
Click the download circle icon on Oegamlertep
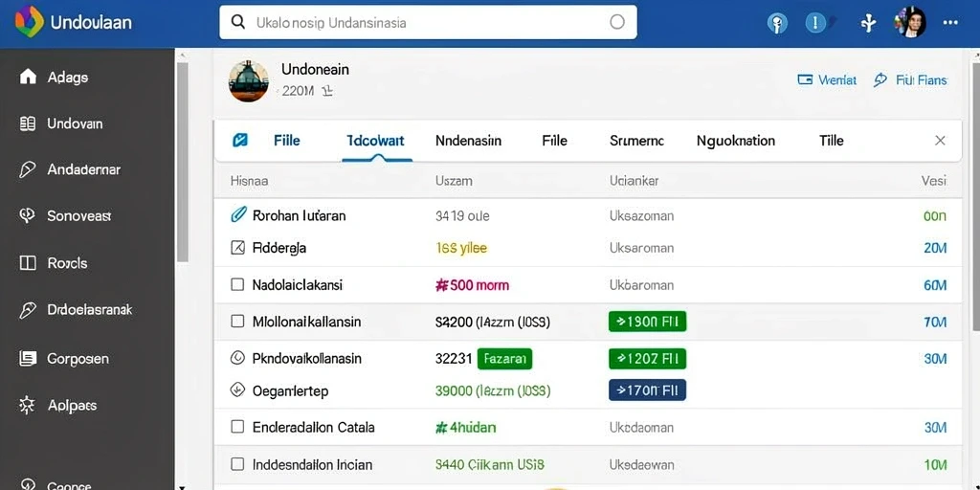click(x=237, y=390)
